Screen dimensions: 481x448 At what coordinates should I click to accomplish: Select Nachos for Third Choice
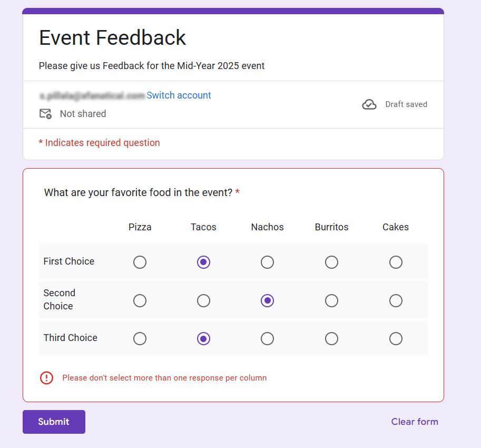coord(267,338)
